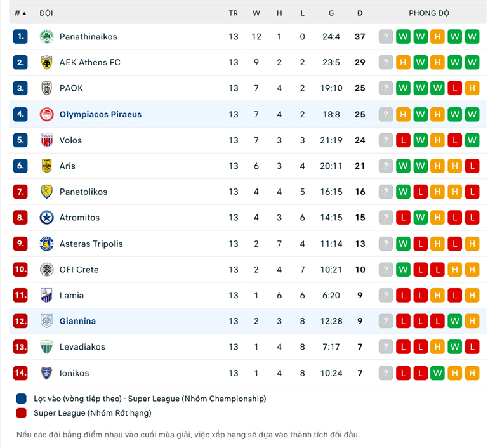Click Panathinaikos's grey upcoming match badge
495x448 pixels.
(x=386, y=37)
